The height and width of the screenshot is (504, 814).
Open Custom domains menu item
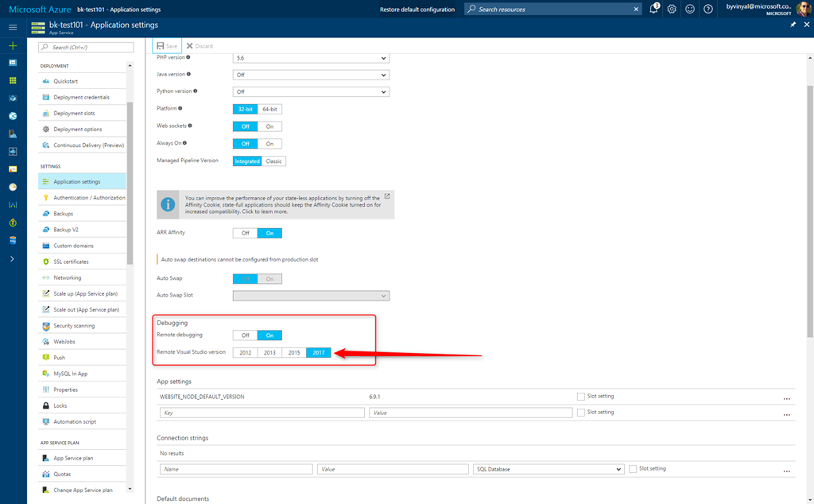coord(82,246)
